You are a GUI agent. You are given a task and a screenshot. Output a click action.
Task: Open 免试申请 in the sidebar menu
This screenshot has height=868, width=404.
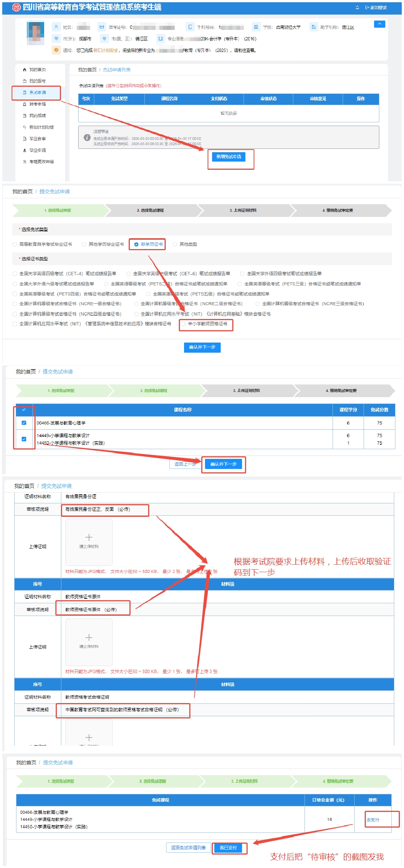[37, 92]
